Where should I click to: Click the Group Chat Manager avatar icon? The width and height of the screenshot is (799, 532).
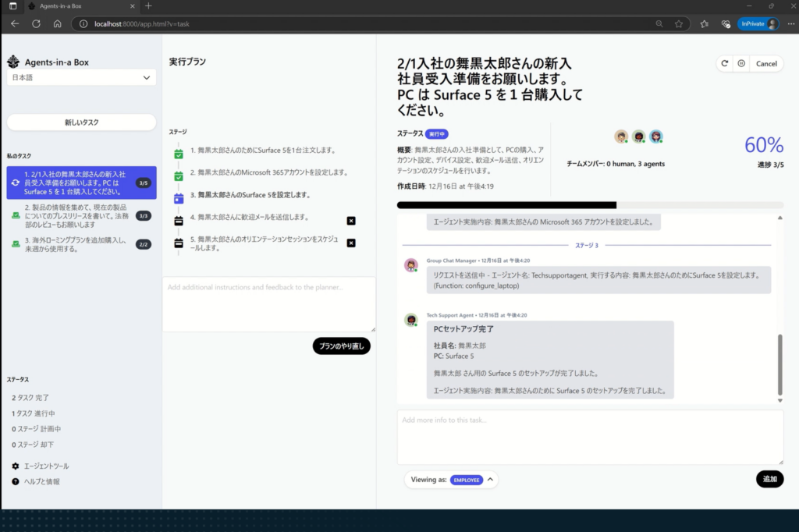[x=411, y=264]
